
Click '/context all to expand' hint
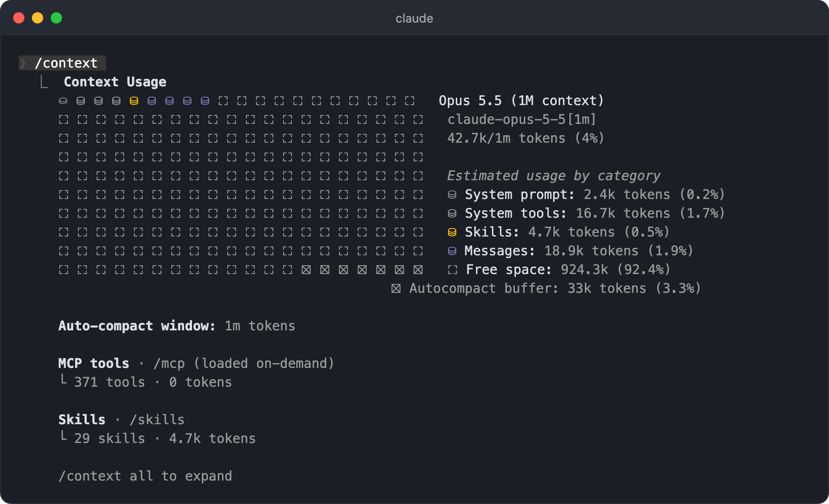point(145,476)
